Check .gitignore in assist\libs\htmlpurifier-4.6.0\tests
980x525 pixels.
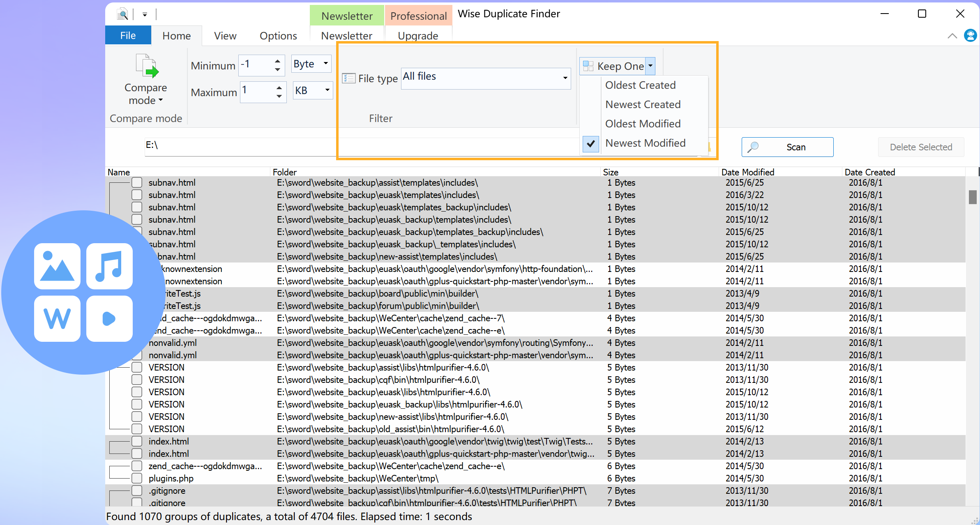(137, 490)
